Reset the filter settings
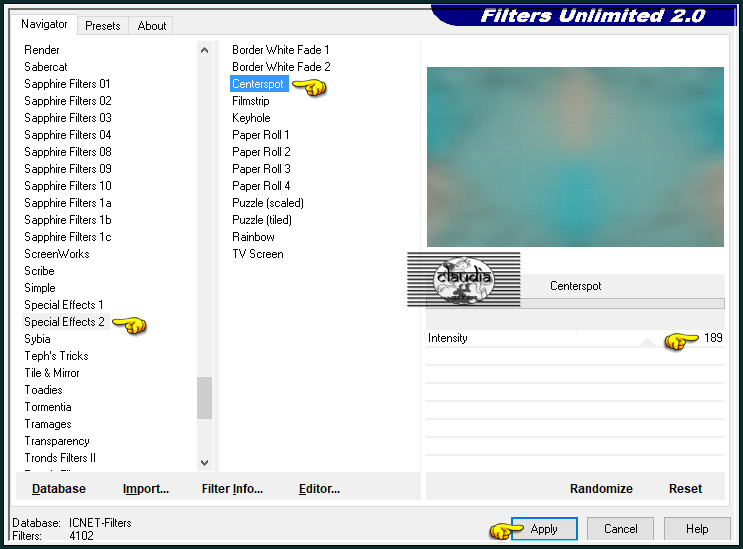The image size is (743, 549). tap(685, 488)
